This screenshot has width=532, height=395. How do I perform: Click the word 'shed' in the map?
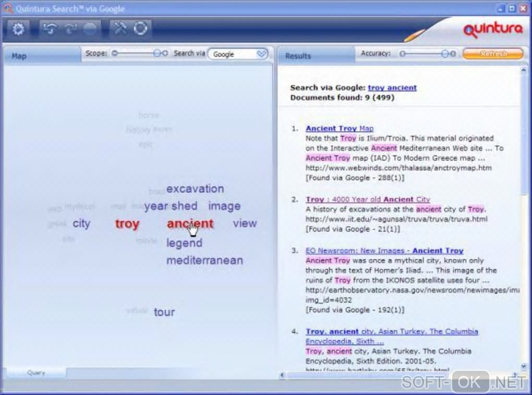[184, 206]
